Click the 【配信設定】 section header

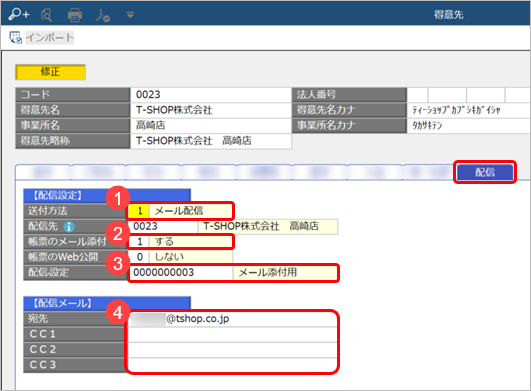(107, 195)
